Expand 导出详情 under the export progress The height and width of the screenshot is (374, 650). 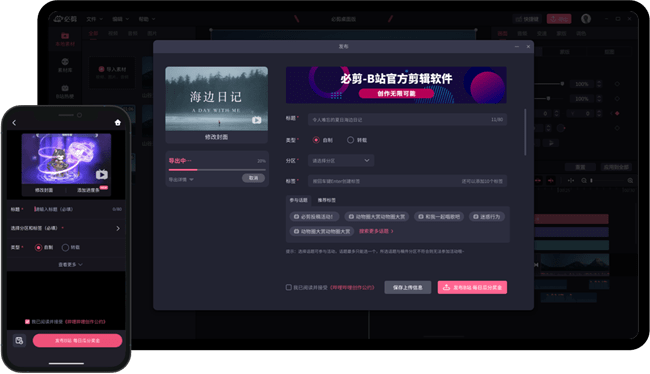(181, 180)
